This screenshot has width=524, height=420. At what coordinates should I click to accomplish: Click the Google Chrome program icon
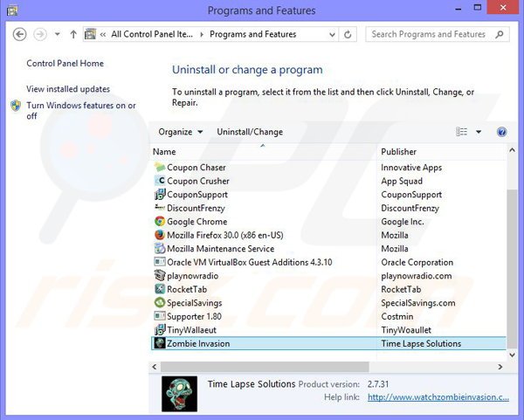pyautogui.click(x=160, y=222)
